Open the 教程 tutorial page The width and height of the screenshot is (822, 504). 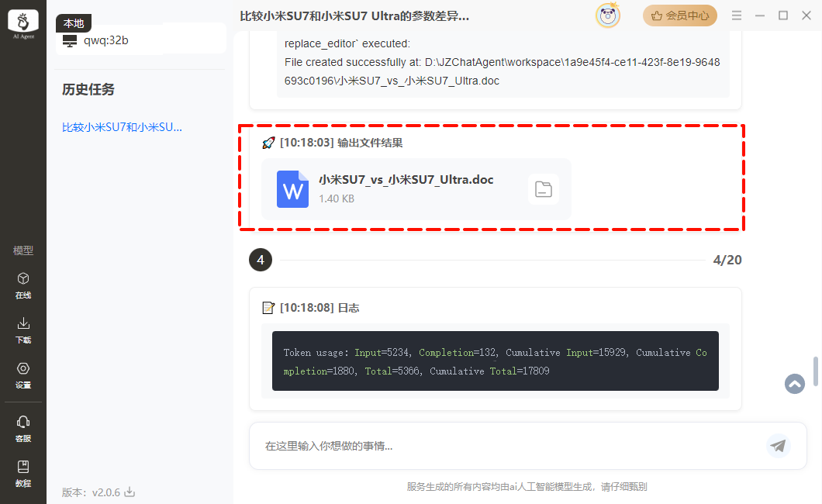click(x=23, y=474)
